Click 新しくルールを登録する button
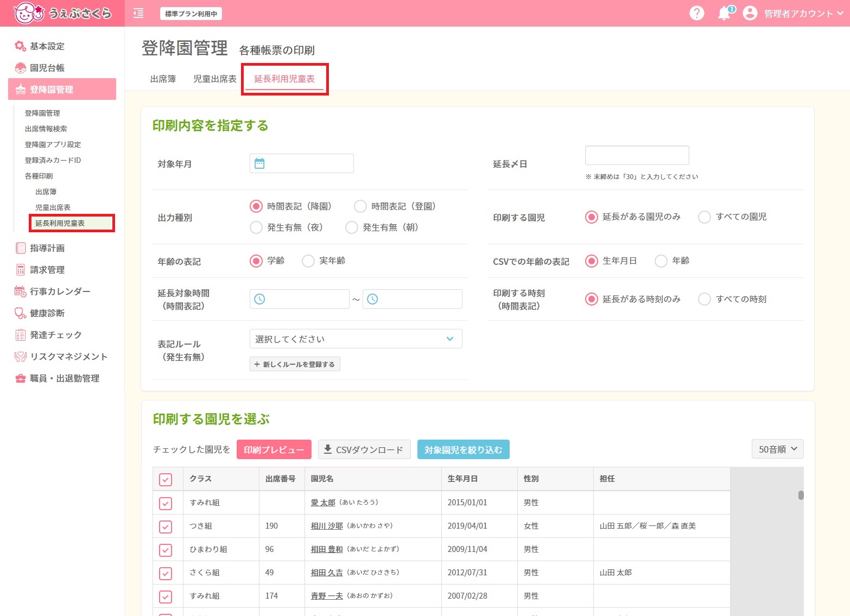 click(x=295, y=364)
